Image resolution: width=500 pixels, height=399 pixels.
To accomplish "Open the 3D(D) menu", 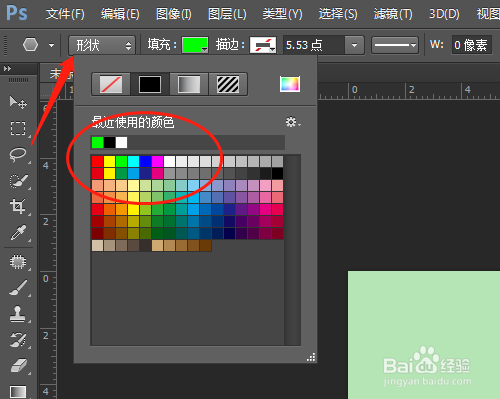I will coord(444,14).
